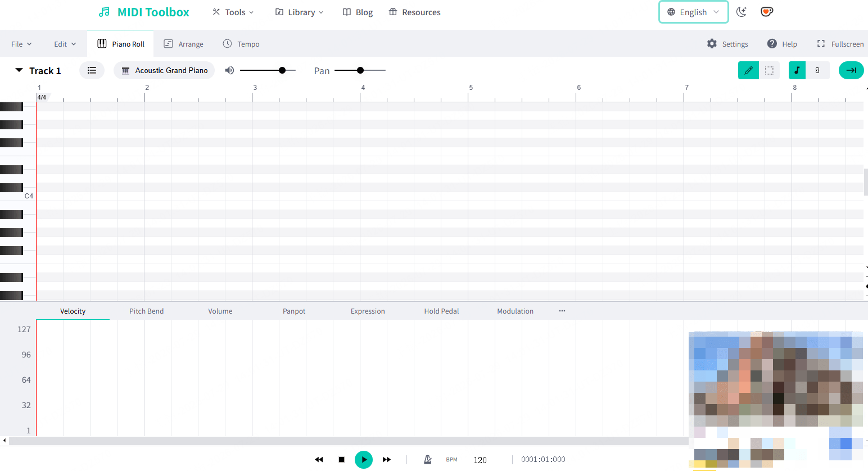Click the quantize value 8 field
This screenshot has width=868, height=471.
817,70
